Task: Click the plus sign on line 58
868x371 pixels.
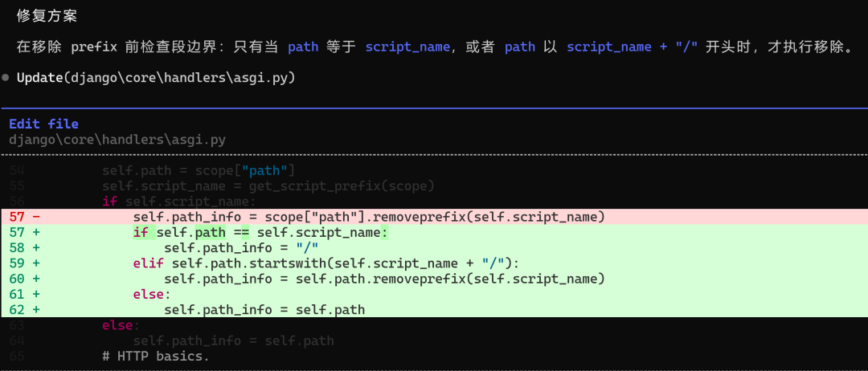Action: [36, 247]
